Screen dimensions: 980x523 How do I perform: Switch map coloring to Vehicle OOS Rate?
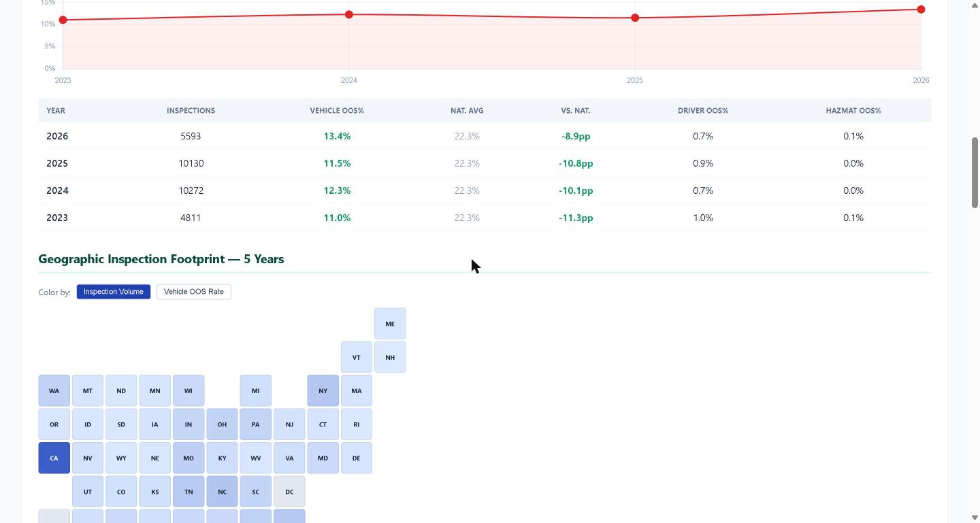(194, 292)
